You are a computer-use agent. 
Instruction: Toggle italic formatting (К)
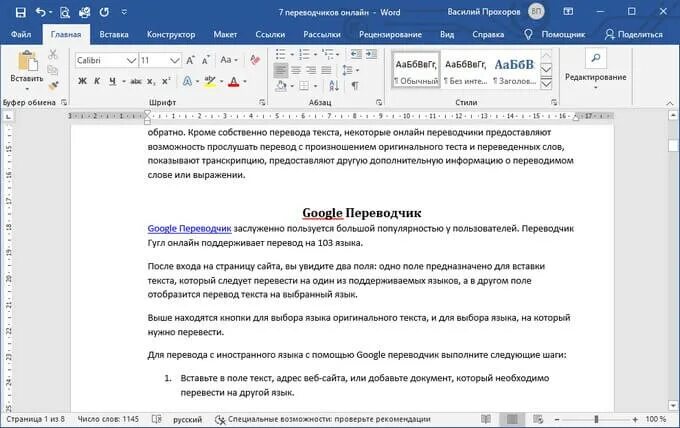97,81
